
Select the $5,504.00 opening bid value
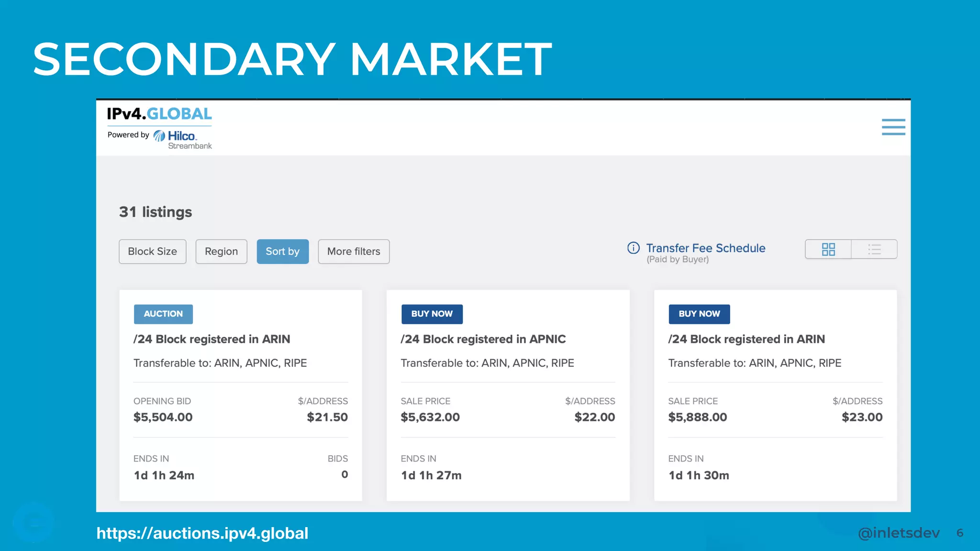[x=163, y=417]
